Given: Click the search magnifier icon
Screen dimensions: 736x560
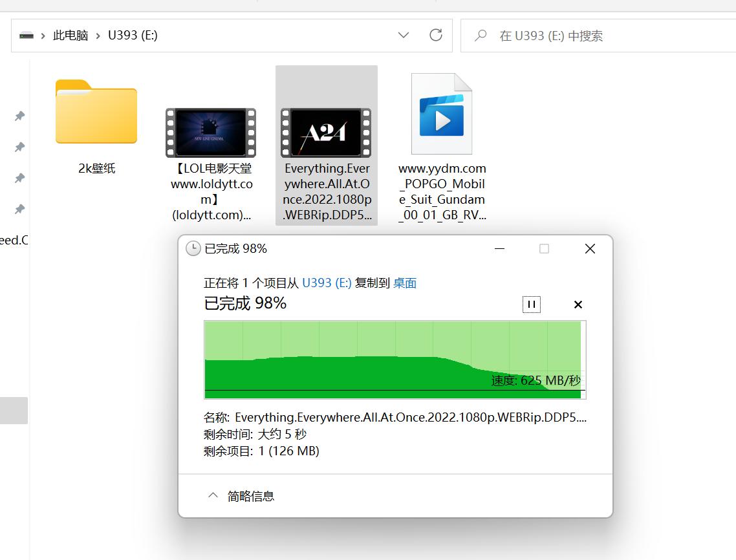Looking at the screenshot, I should click(481, 35).
